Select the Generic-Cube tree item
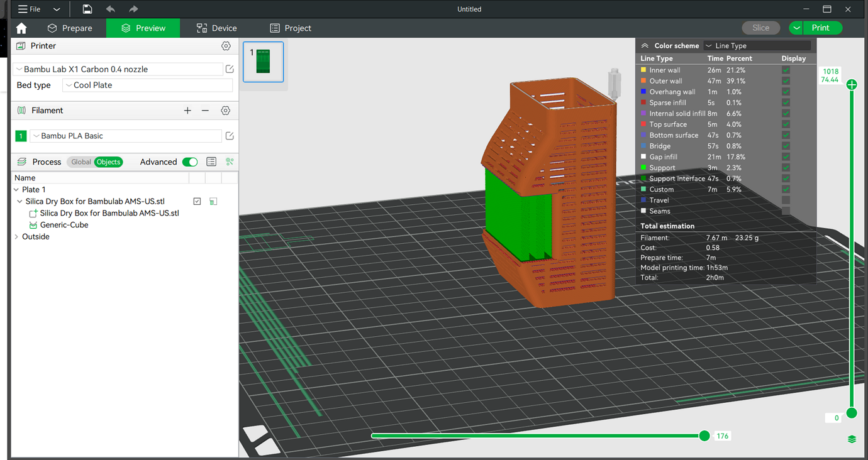 coord(64,225)
